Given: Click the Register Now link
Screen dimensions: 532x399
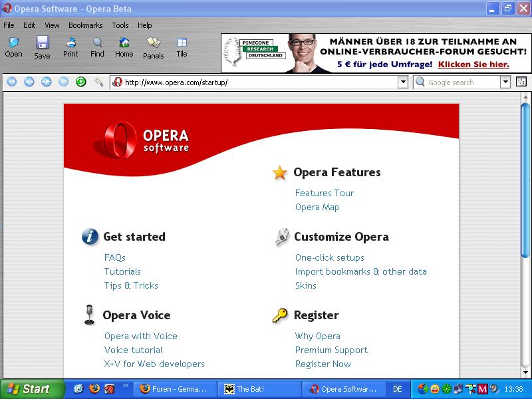Looking at the screenshot, I should point(323,364).
